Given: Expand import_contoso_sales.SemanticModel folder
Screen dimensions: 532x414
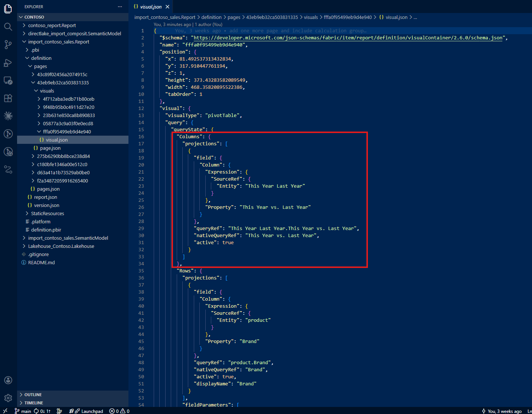Looking at the screenshot, I should point(72,238).
